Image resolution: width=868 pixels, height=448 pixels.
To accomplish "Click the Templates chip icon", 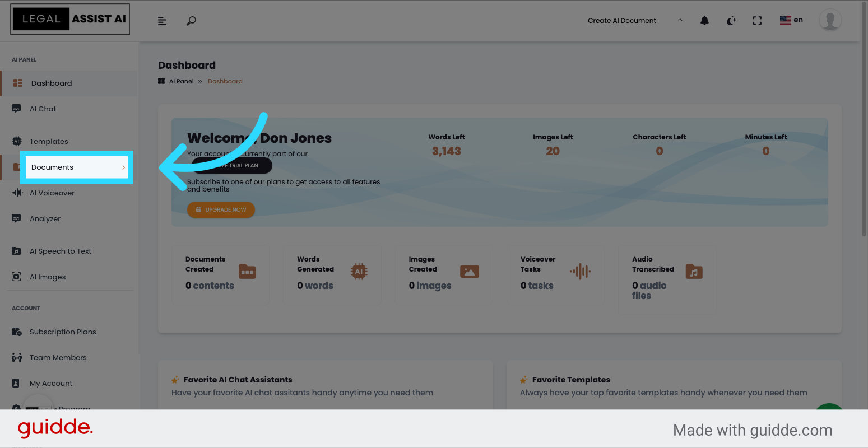I will (17, 141).
